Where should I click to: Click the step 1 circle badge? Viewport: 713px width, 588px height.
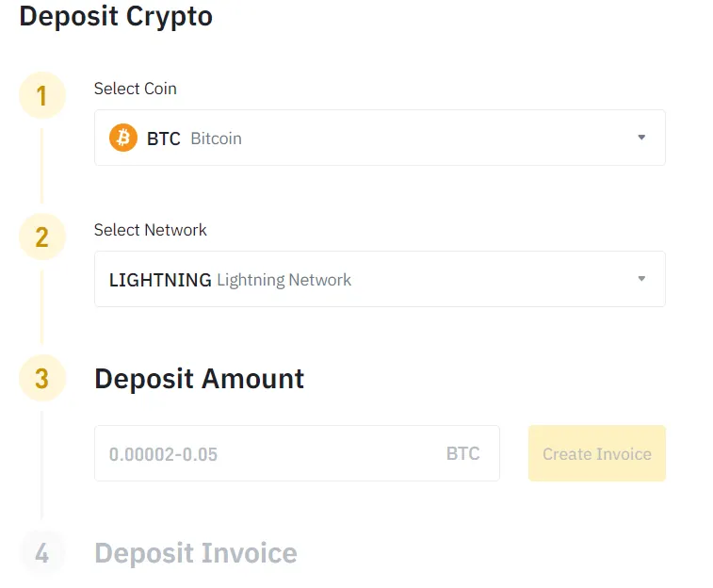click(41, 96)
